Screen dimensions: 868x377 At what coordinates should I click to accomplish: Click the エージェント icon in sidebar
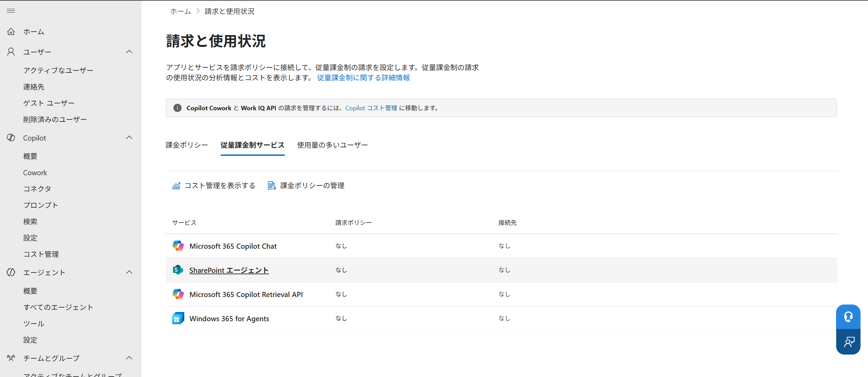(11, 272)
